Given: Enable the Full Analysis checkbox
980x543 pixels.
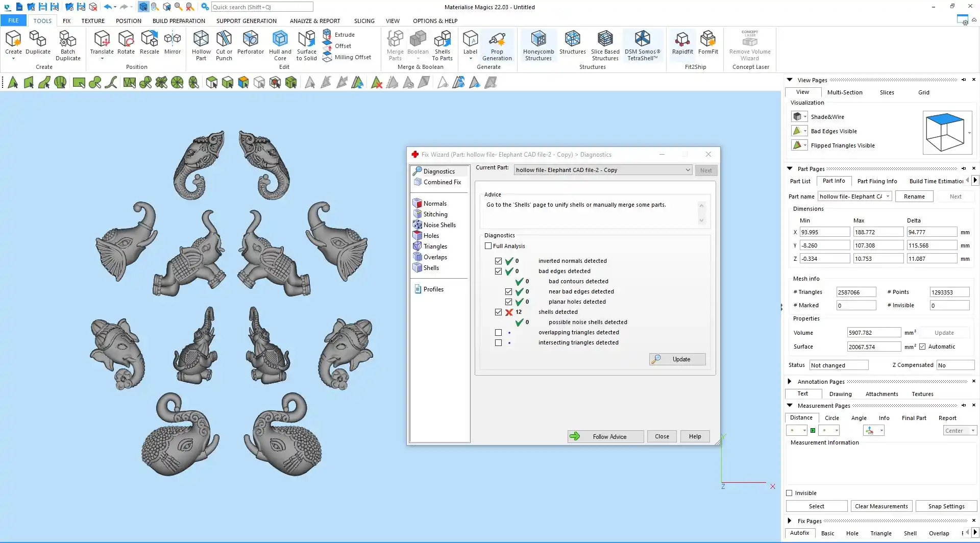Looking at the screenshot, I should [x=488, y=246].
